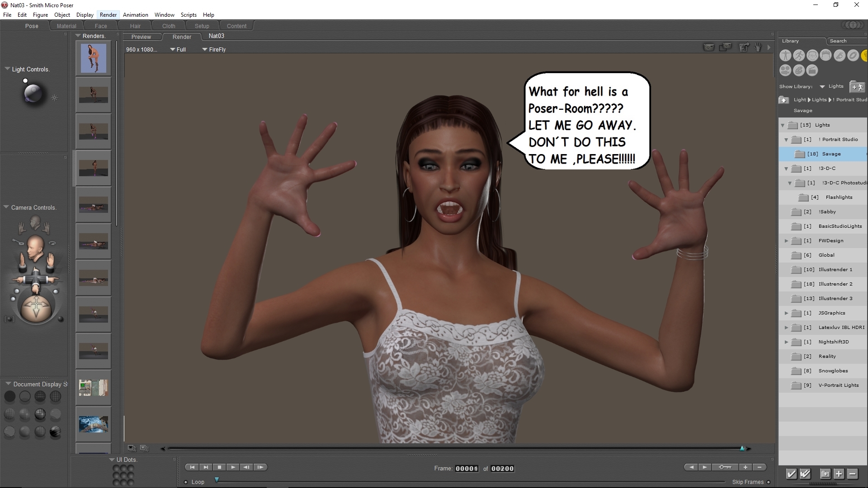Open the Cameras library category icon
Viewport: 868px width, 488px height.
pos(785,70)
